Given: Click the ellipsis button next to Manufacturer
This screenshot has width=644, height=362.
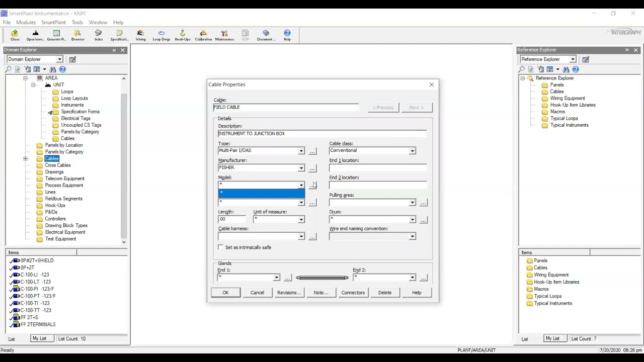Looking at the screenshot, I should [312, 168].
